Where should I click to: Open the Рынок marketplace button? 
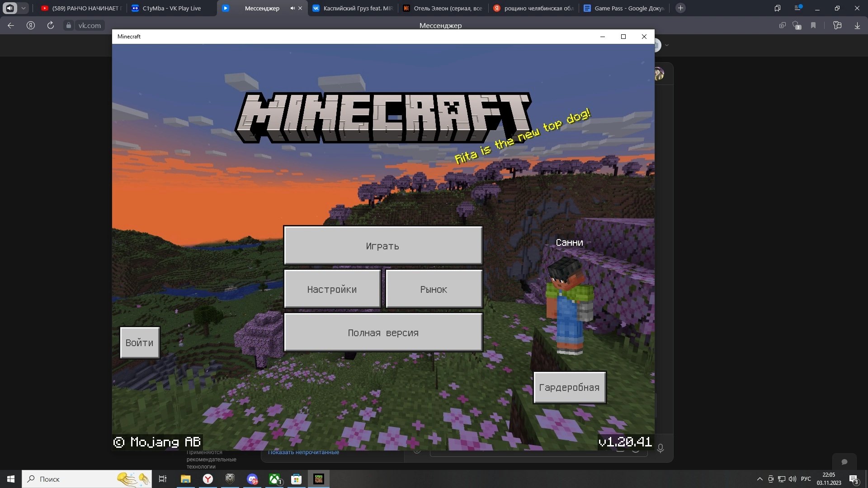pyautogui.click(x=434, y=289)
